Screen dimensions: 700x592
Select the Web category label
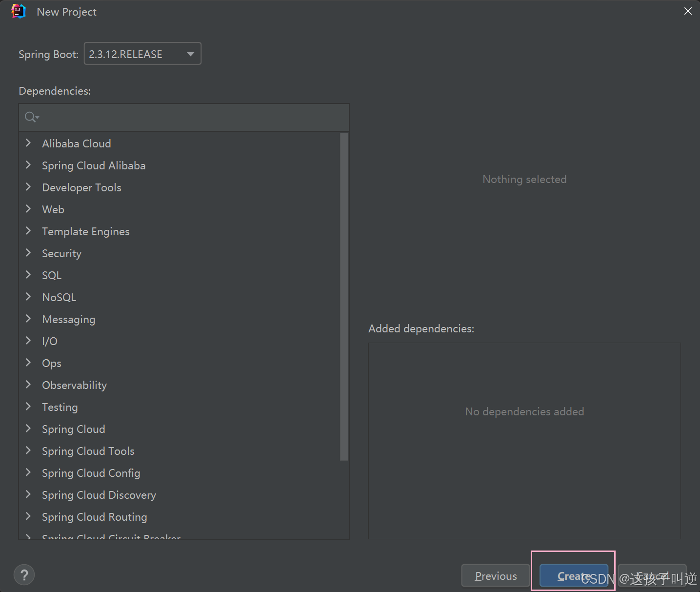53,209
